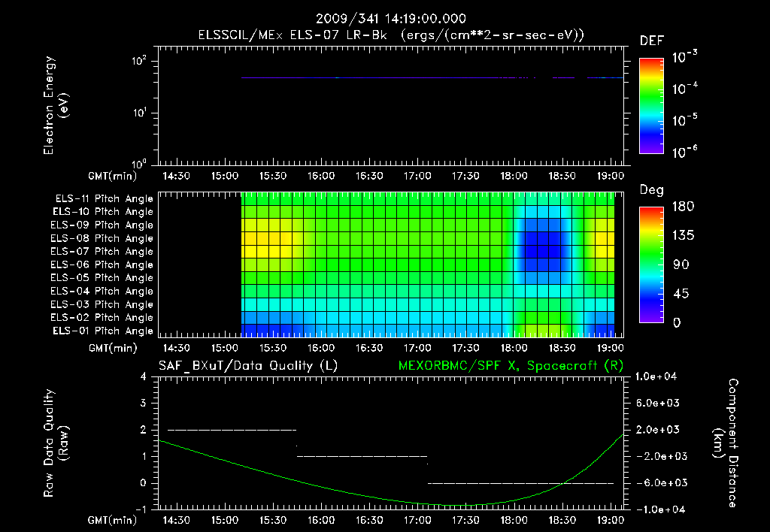Select the 10^-5 tick on DEF color bar
Viewport: 770px width, 532px height.
pyautogui.click(x=684, y=121)
